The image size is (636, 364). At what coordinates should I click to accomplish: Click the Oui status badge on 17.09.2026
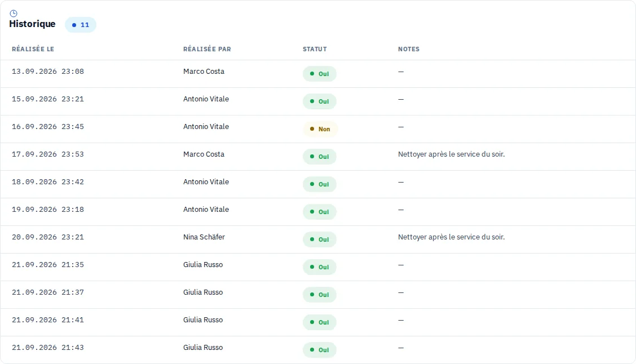click(319, 157)
